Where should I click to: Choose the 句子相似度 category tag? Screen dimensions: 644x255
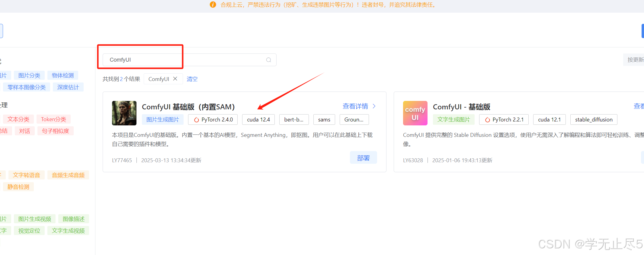point(56,131)
